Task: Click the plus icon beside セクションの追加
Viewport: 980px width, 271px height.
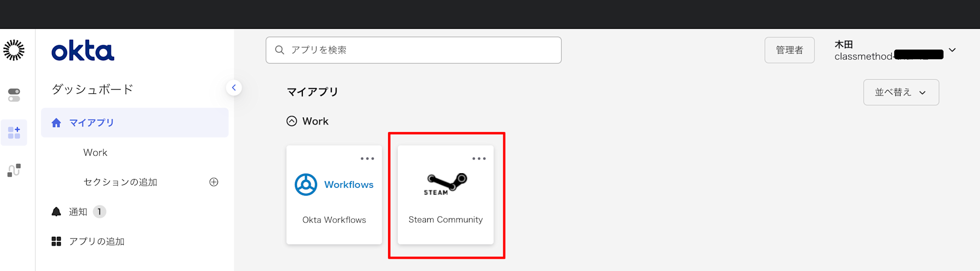Action: 214,182
